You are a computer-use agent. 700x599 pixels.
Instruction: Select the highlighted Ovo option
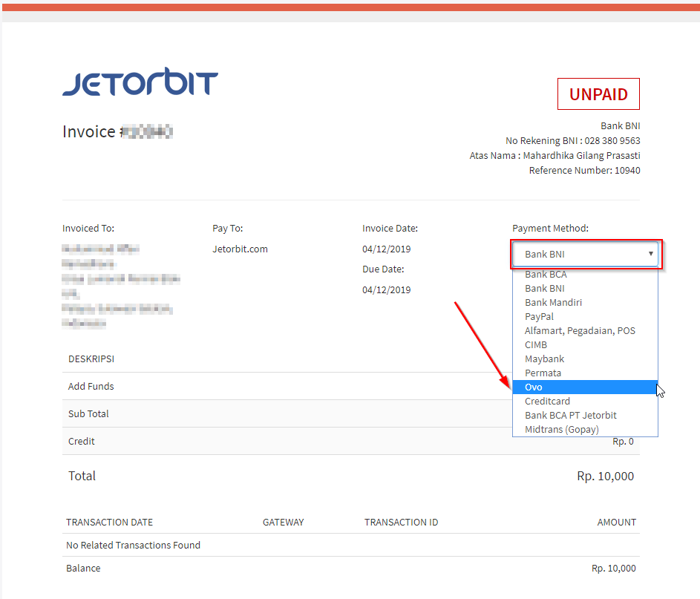click(x=585, y=387)
